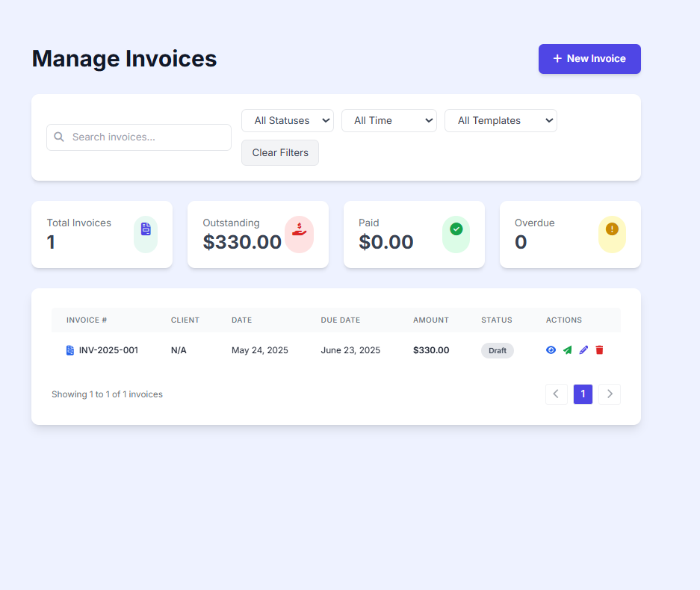
Task: Go to next page with right chevron
Action: click(x=610, y=394)
